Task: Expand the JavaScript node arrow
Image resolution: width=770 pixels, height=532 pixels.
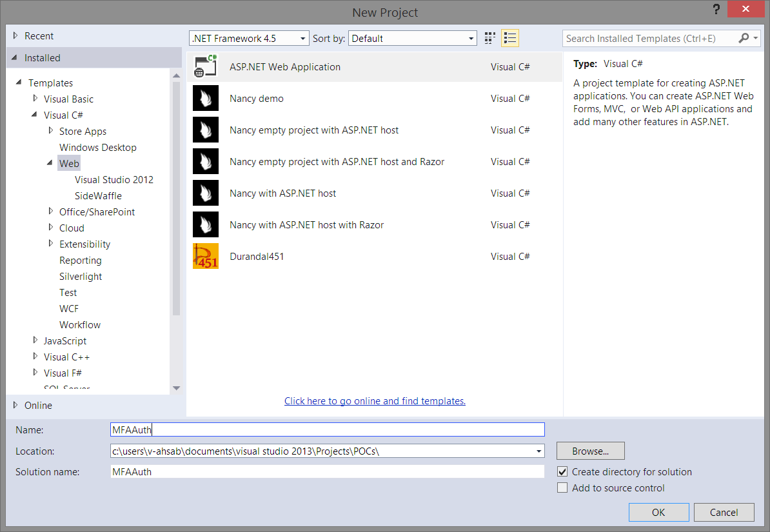Action: click(x=35, y=340)
